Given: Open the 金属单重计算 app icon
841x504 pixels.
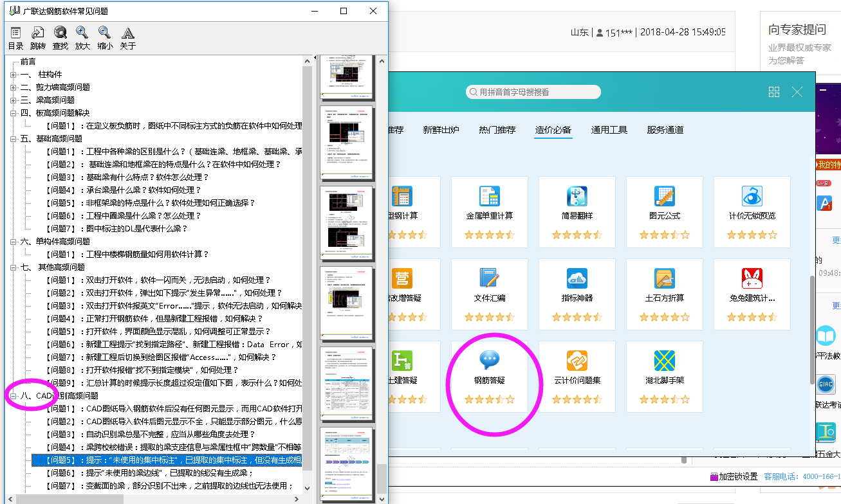Looking at the screenshot, I should pyautogui.click(x=490, y=196).
